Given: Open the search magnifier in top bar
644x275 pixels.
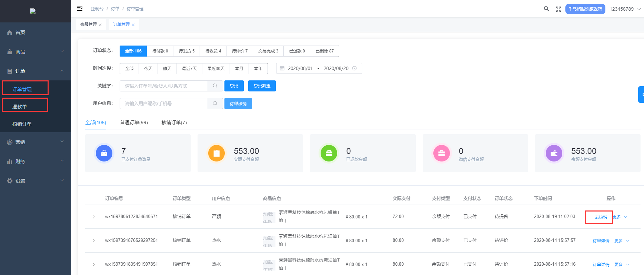Looking at the screenshot, I should [546, 9].
